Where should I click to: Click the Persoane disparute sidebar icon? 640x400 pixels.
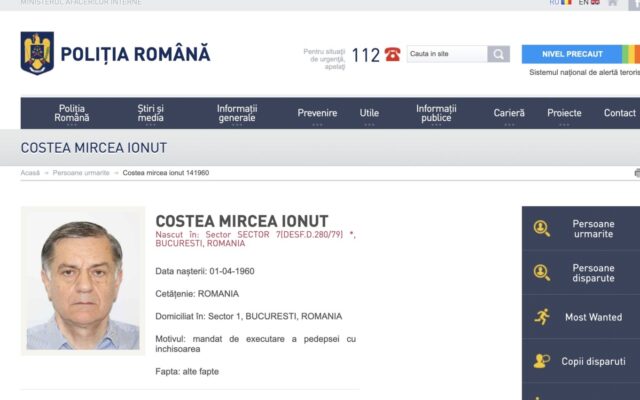(x=541, y=272)
